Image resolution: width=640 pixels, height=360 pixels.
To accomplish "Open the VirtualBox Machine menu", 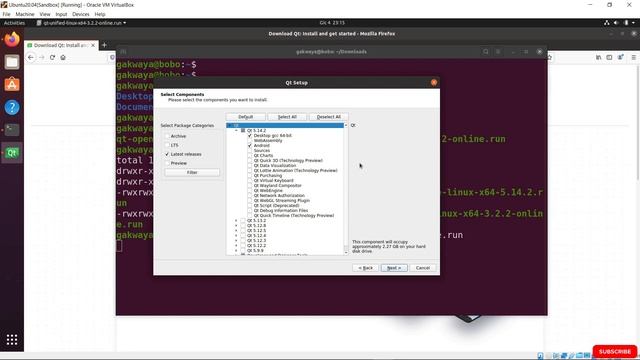I will [24, 14].
